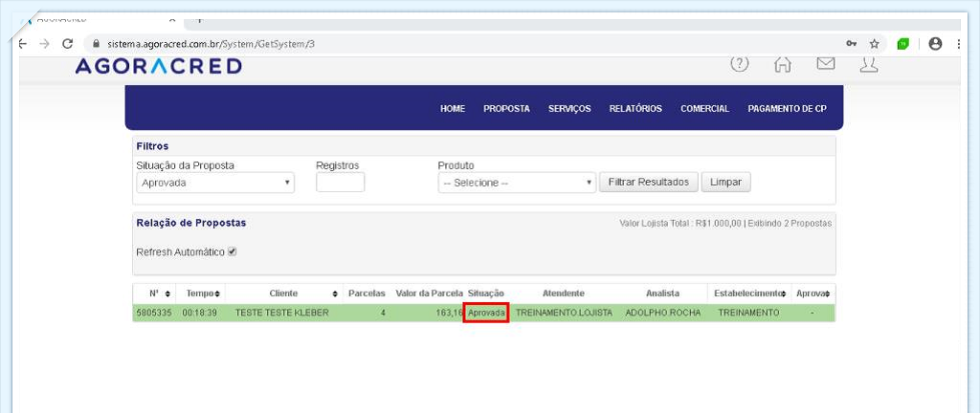Click the Valor da Parcela column header
Viewport: 980px width, 413px height.
430,293
